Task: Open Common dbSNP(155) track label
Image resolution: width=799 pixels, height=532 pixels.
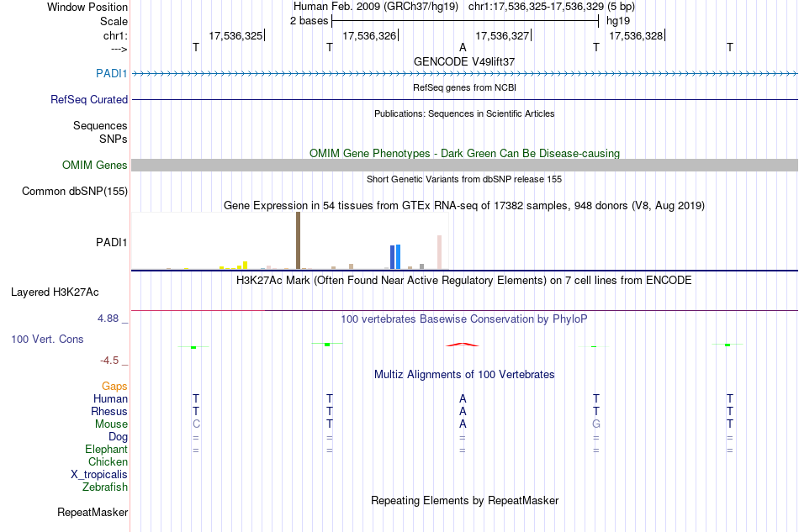Action: click(x=74, y=192)
